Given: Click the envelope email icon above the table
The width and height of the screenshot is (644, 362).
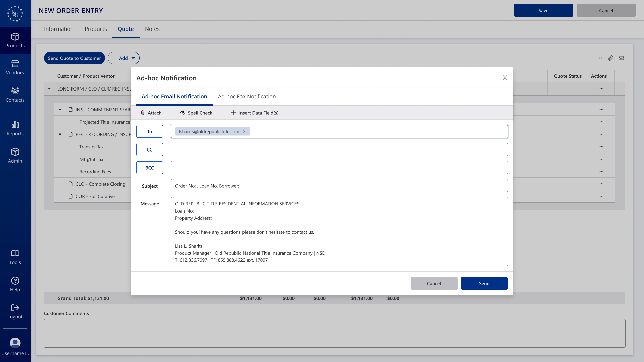Looking at the screenshot, I should tap(621, 58).
